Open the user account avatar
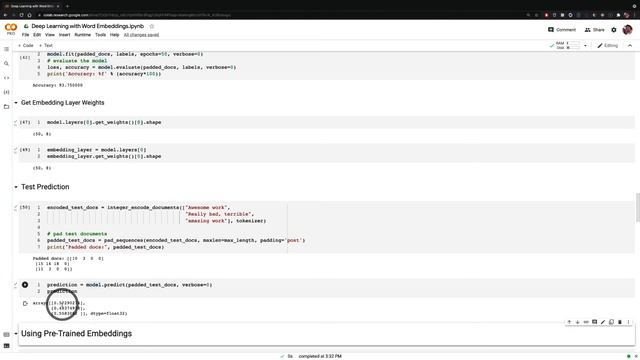The height and width of the screenshot is (360, 640). click(627, 29)
